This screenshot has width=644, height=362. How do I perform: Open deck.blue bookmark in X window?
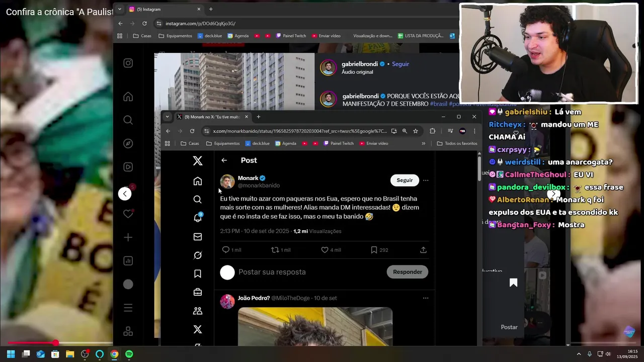(258, 143)
